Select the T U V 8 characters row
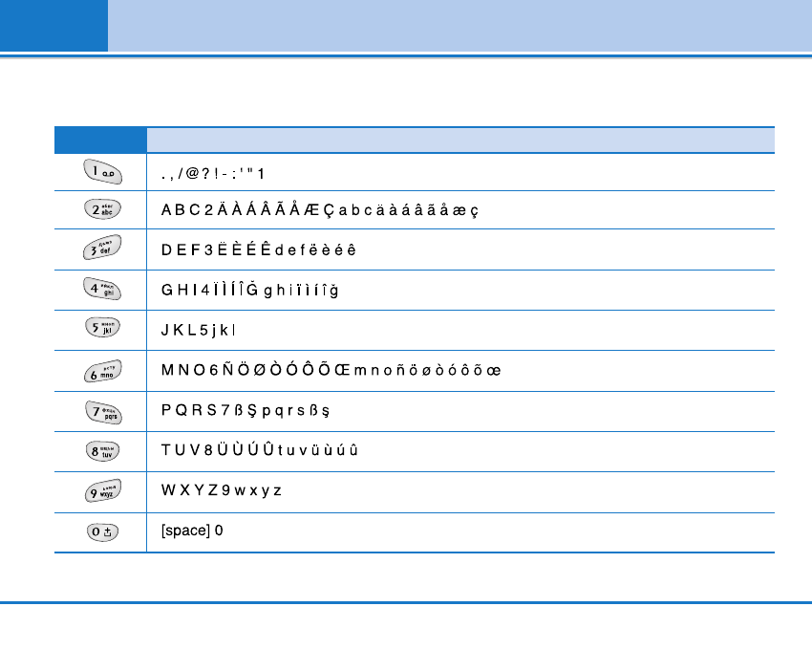This screenshot has width=812, height=650. tap(260, 450)
